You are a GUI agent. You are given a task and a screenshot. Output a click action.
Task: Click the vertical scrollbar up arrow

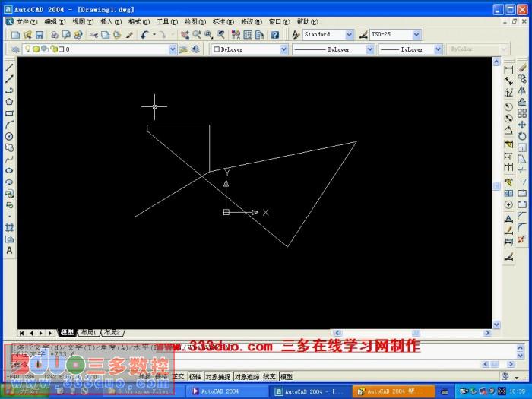click(496, 62)
